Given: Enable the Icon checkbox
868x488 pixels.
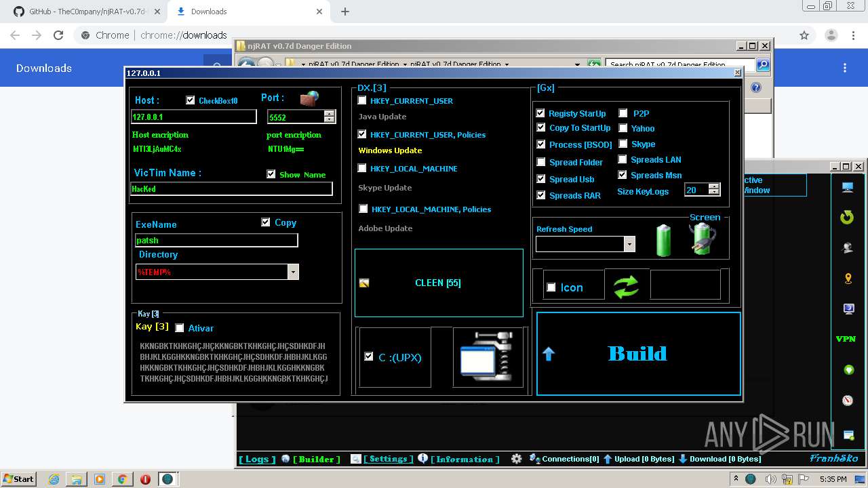Looking at the screenshot, I should pos(551,287).
